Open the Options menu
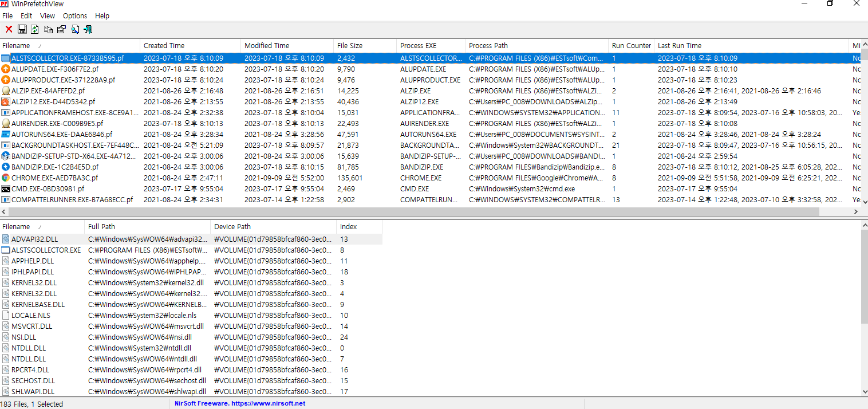 click(75, 16)
